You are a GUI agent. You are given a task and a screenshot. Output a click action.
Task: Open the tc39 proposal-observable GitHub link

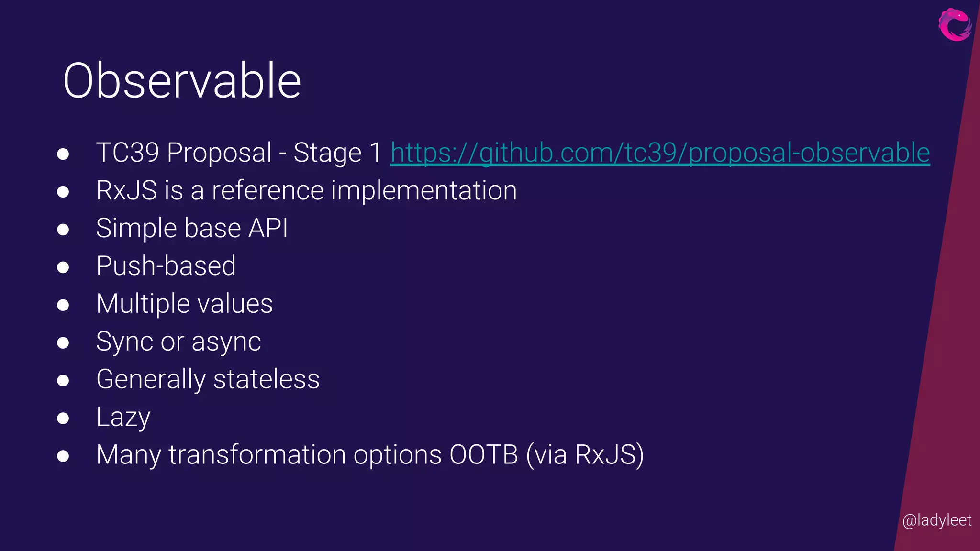pyautogui.click(x=660, y=153)
